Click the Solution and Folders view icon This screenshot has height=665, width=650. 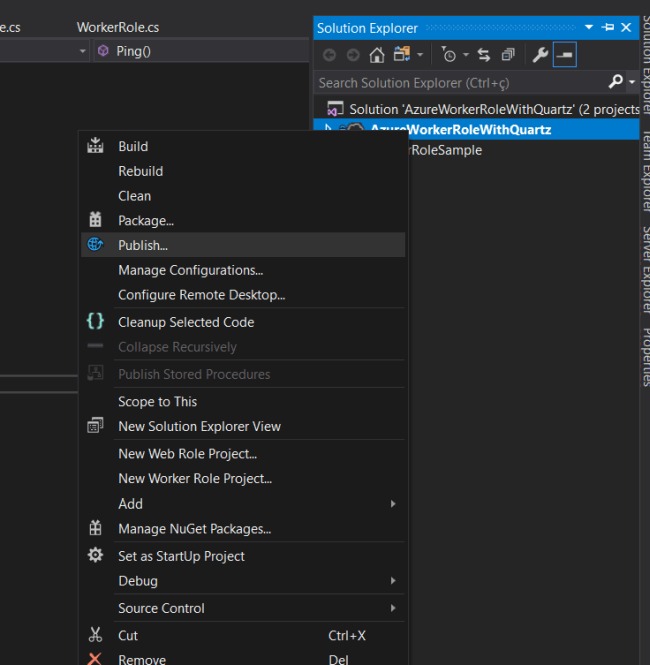tap(402, 55)
